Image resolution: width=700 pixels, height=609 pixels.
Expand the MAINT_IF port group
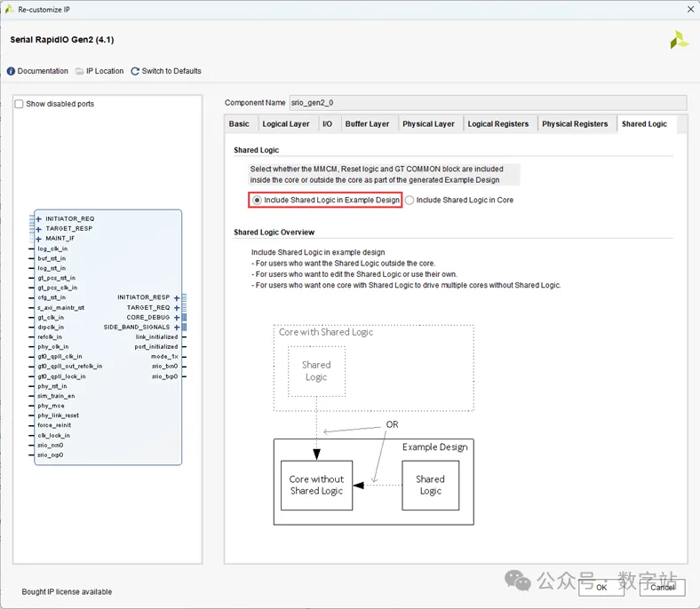click(38, 239)
